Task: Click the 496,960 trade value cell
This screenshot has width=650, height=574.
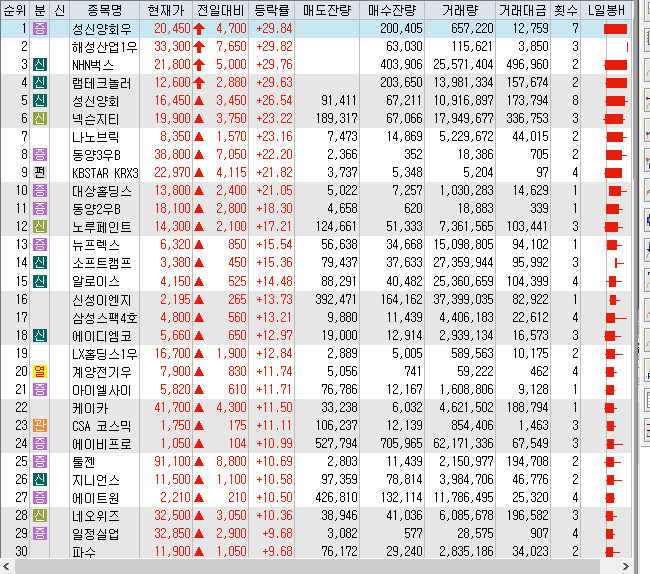Action: pyautogui.click(x=527, y=65)
